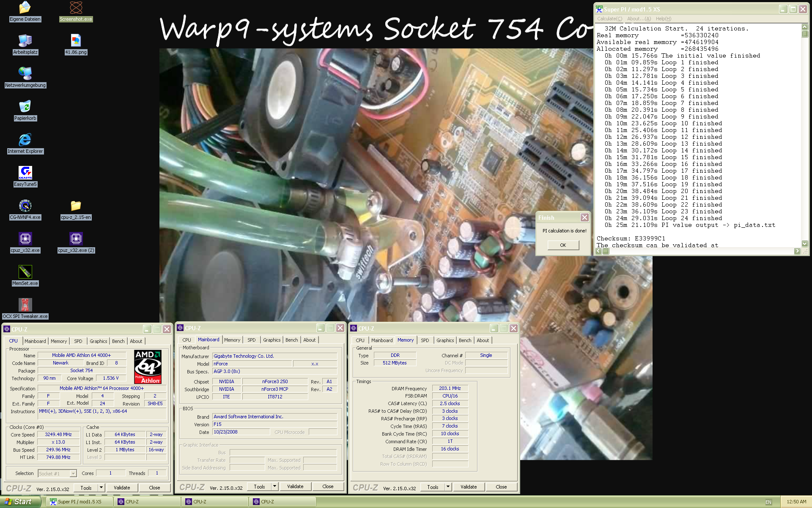812x508 pixels.
Task: Open the Windows Start button
Action: click(20, 502)
